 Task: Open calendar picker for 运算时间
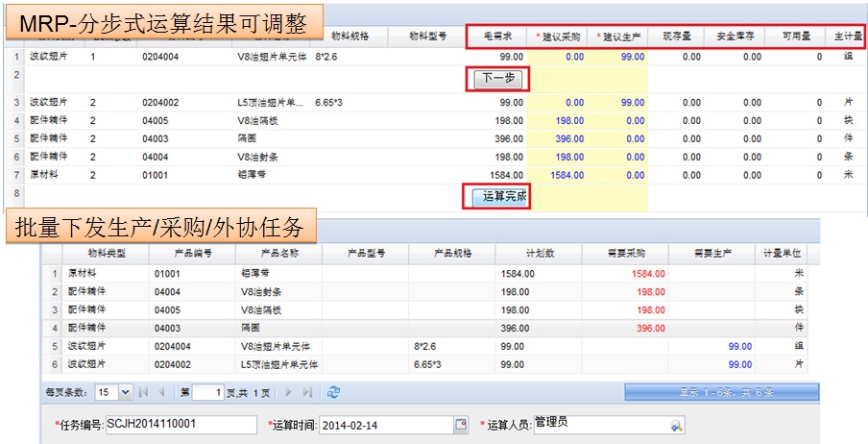coord(460,426)
